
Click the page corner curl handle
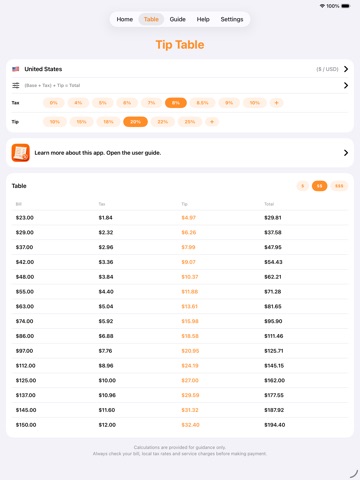point(354,474)
